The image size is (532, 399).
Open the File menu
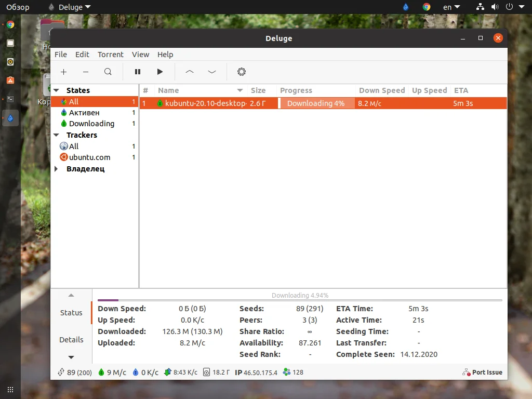point(61,54)
